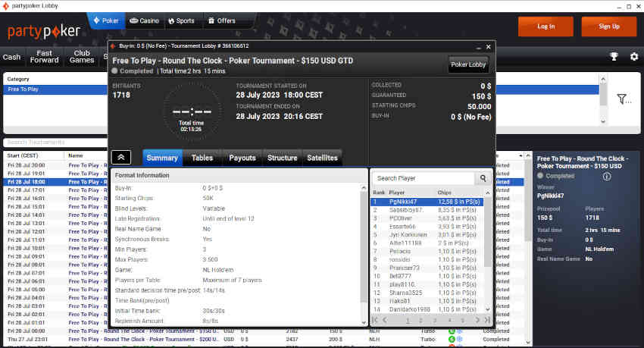
Task: Switch to the Tables tab
Action: [x=202, y=158]
